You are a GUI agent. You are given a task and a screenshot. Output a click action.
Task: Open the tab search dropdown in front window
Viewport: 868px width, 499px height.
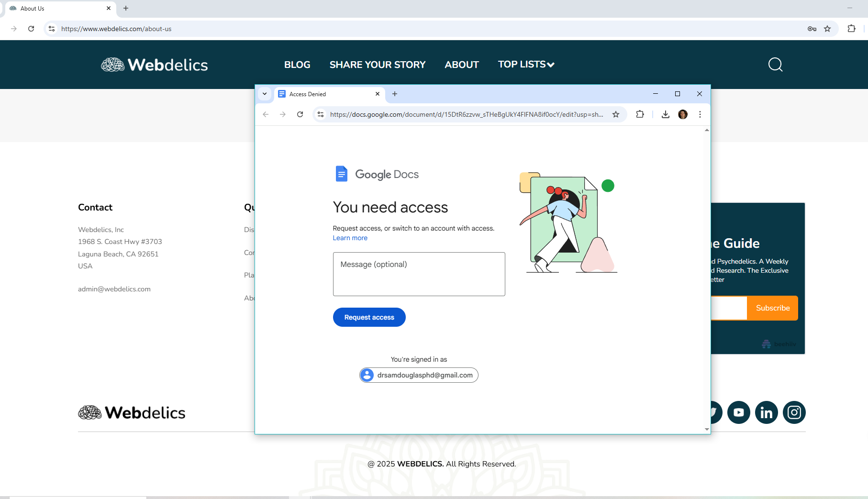tap(265, 94)
